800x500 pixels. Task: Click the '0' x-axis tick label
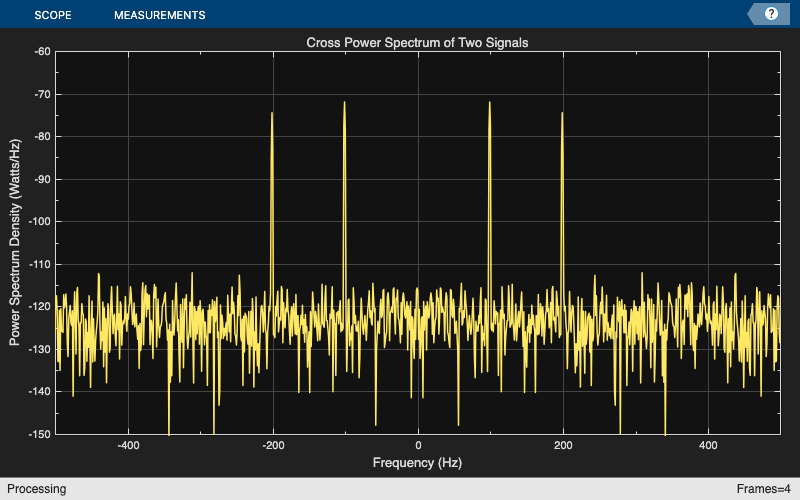point(418,445)
